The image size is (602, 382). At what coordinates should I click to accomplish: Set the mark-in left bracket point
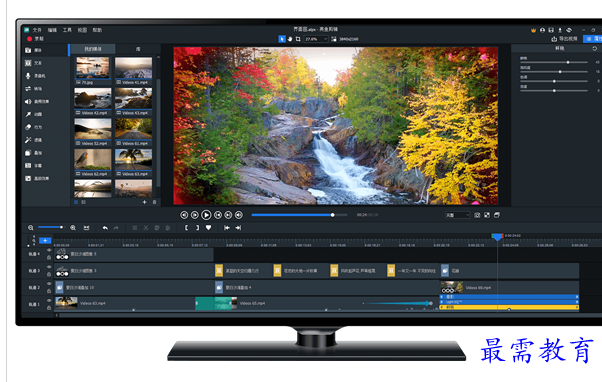click(x=186, y=228)
